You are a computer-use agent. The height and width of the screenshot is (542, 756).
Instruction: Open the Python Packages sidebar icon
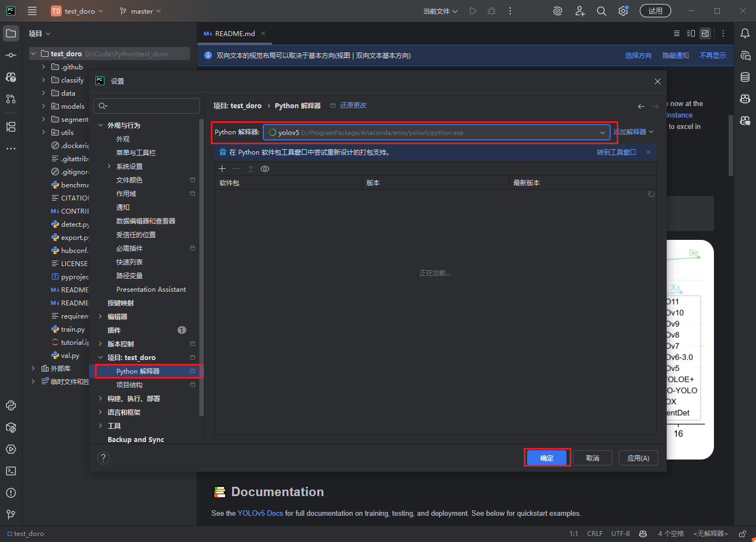(11, 427)
